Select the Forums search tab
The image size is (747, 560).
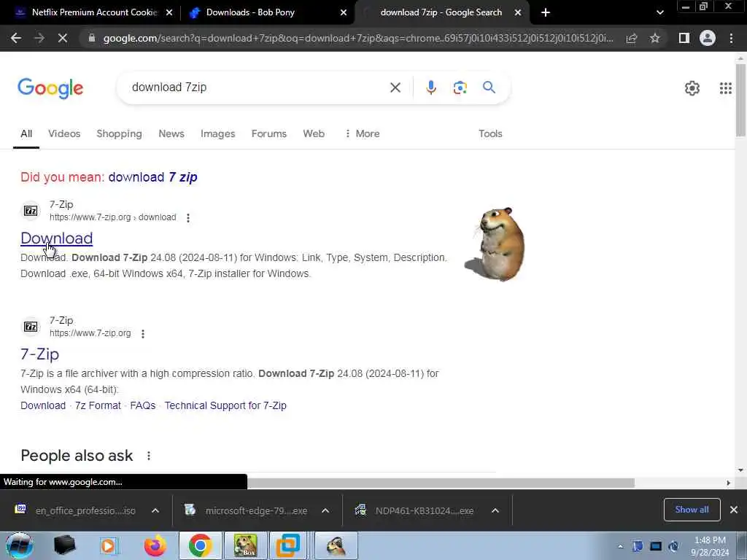(x=269, y=134)
